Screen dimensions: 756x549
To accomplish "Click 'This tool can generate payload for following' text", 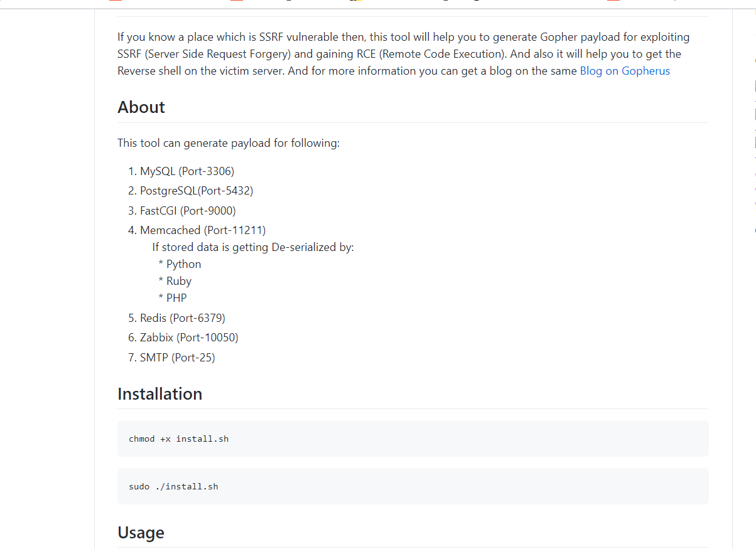I will click(x=229, y=143).
